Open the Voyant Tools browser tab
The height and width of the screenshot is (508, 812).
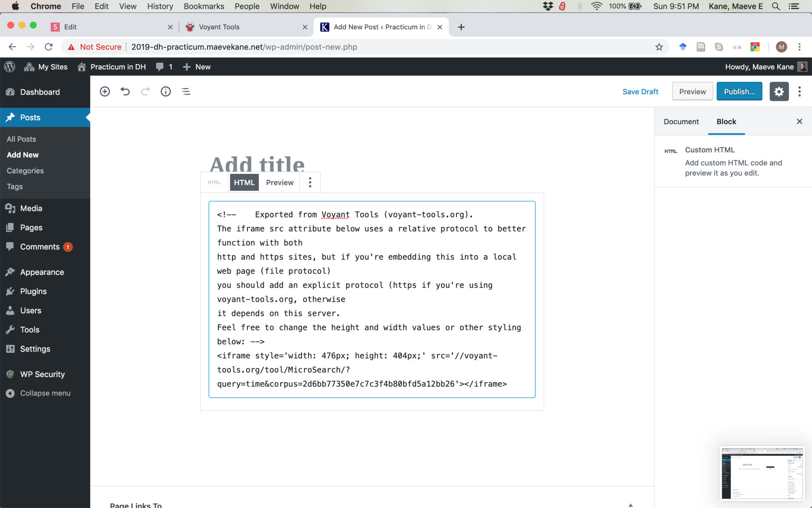point(219,27)
